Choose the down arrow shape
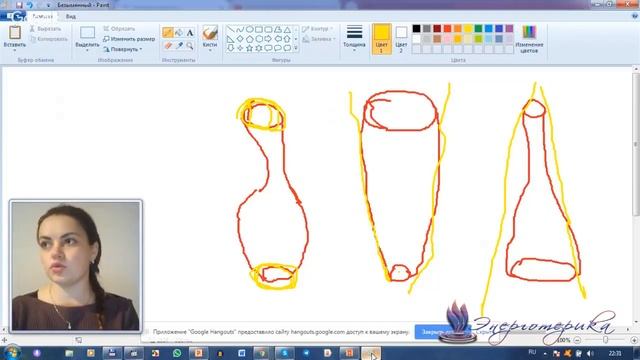 coord(231,48)
